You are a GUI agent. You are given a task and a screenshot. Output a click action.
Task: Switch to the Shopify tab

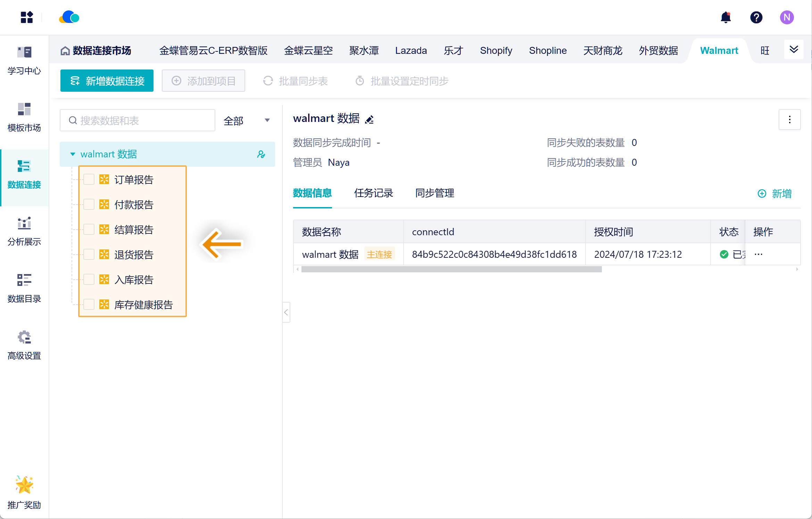(496, 51)
